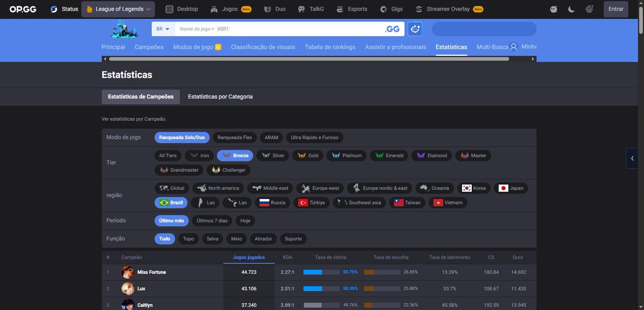Choose the All Tiers filter
The image size is (644, 310).
pyautogui.click(x=167, y=156)
